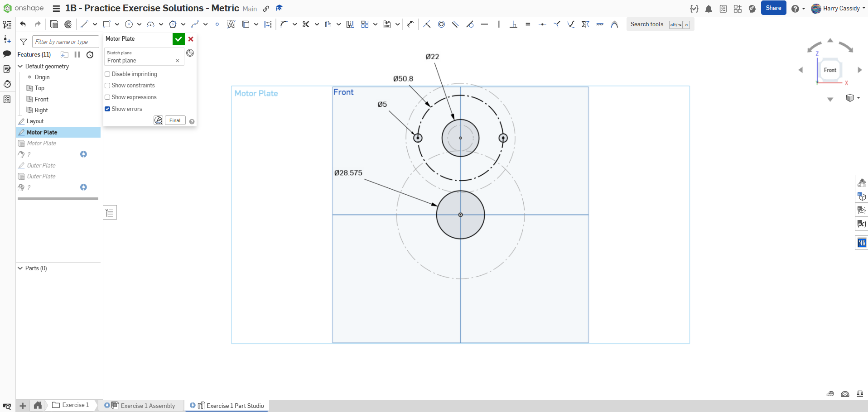
Task: Uncheck the Show errors checkbox
Action: pyautogui.click(x=108, y=109)
